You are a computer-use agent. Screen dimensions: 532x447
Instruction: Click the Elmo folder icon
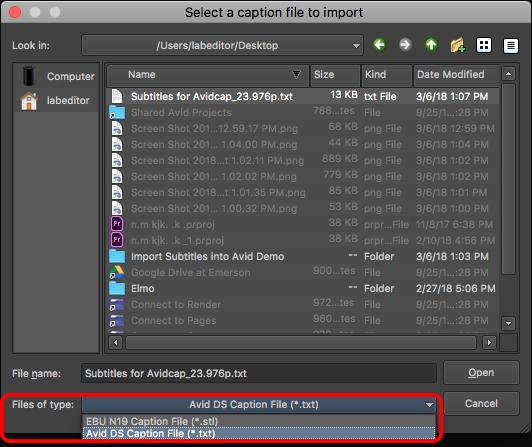117,288
